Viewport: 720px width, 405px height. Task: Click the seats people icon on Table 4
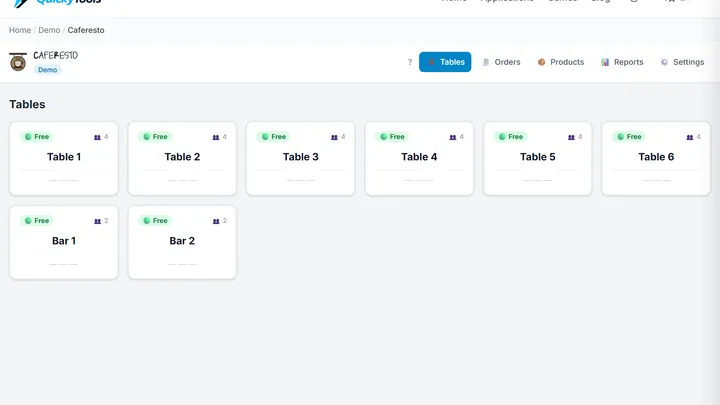click(x=453, y=137)
